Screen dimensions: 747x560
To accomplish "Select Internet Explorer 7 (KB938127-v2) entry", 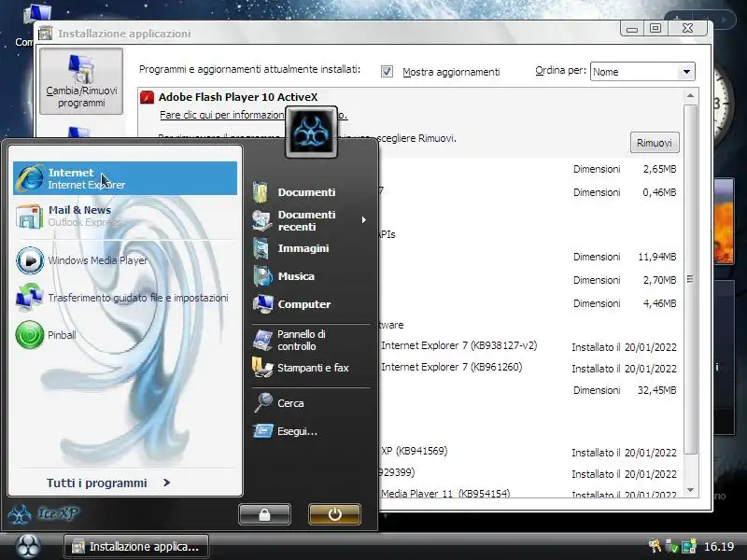I will [x=458, y=345].
